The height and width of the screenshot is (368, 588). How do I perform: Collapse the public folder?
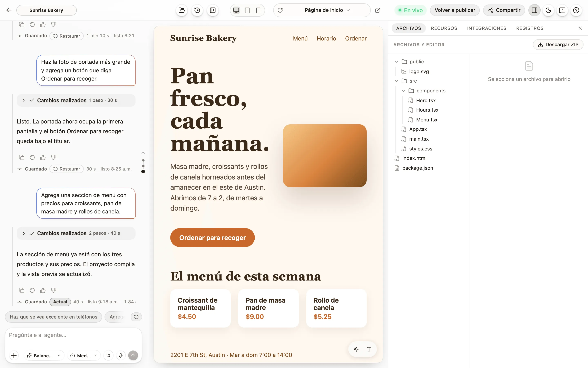tap(396, 62)
